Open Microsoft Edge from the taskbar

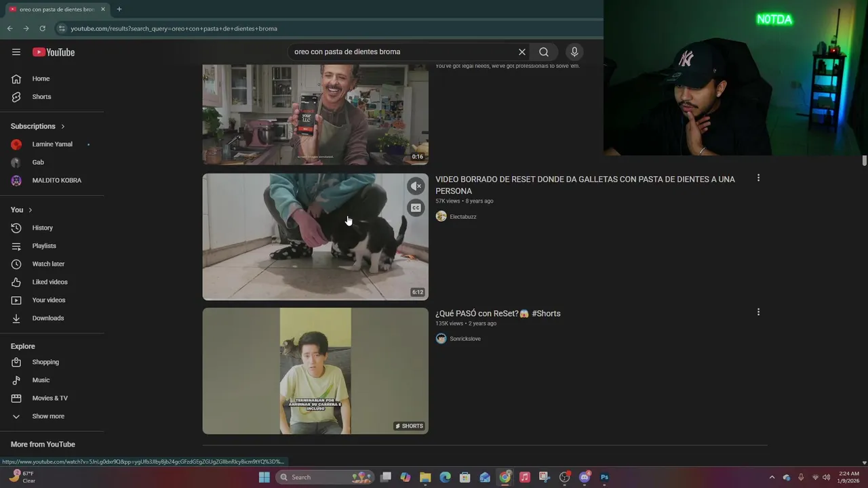(445, 477)
